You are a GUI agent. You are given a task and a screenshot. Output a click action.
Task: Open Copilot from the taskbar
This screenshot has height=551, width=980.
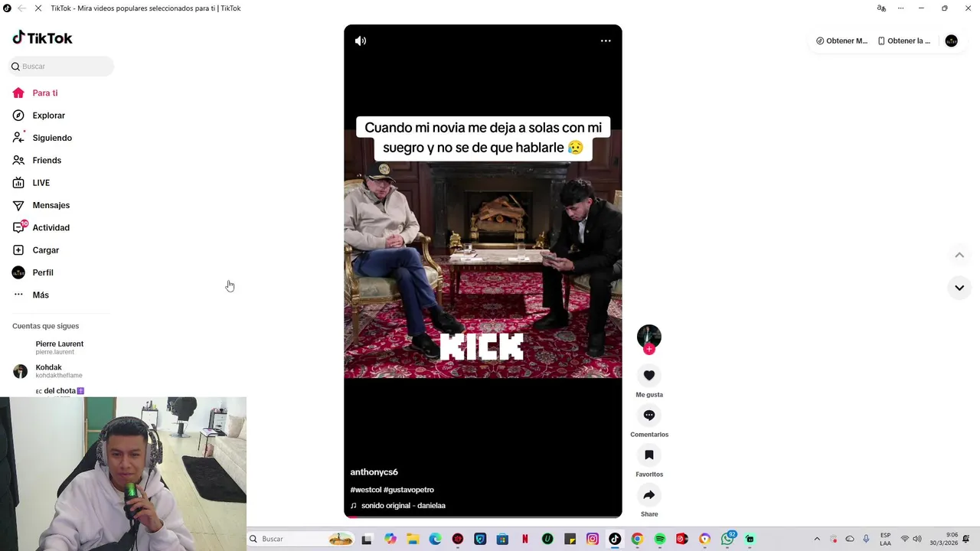[390, 540]
